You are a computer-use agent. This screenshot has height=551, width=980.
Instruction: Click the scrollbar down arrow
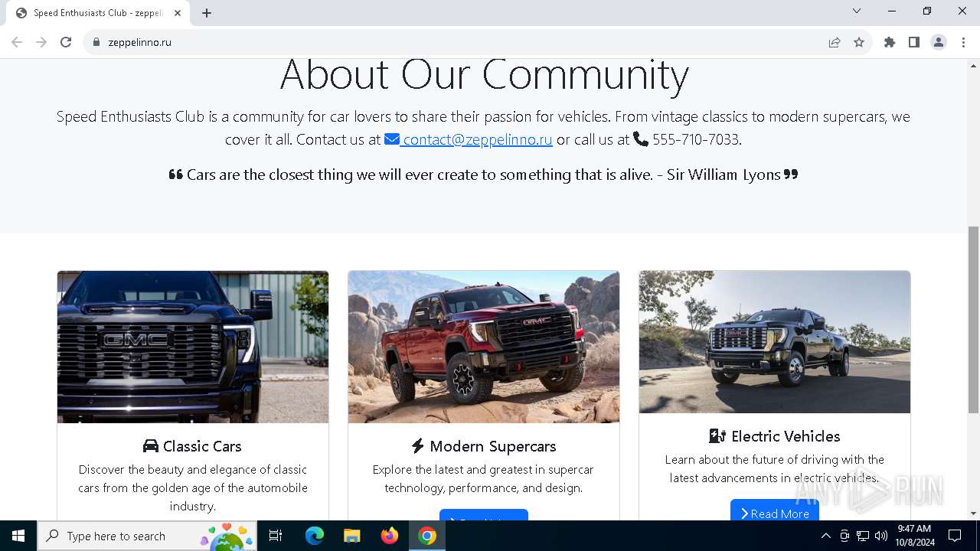pyautogui.click(x=974, y=514)
